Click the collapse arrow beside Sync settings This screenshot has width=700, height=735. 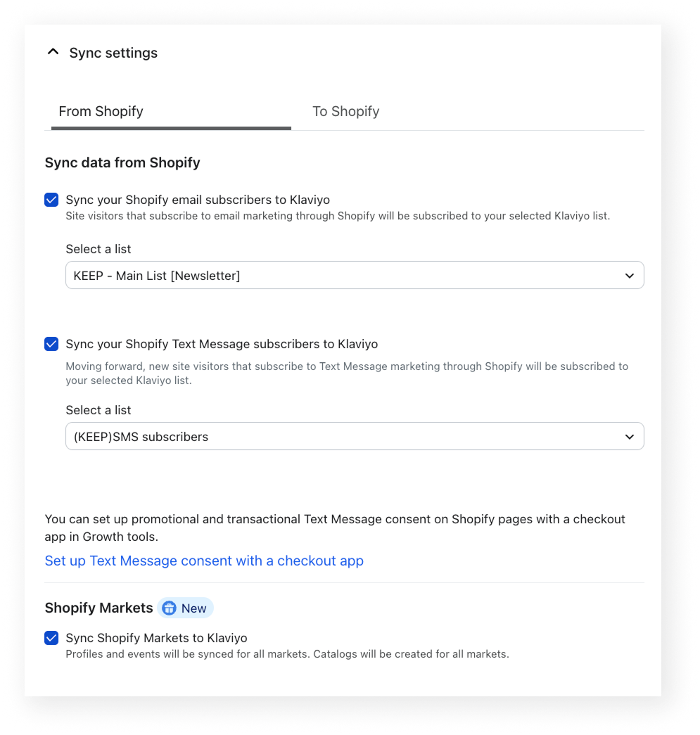52,51
